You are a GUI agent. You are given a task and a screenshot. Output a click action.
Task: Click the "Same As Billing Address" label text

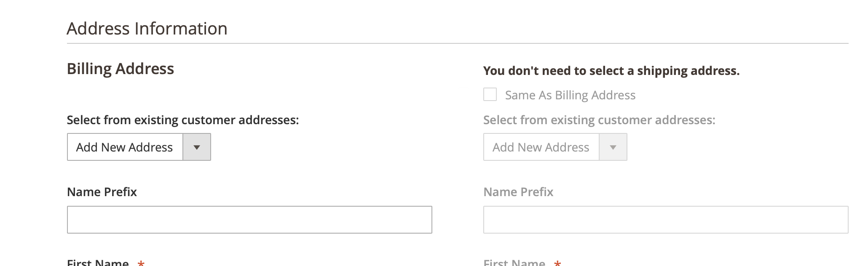pyautogui.click(x=570, y=96)
